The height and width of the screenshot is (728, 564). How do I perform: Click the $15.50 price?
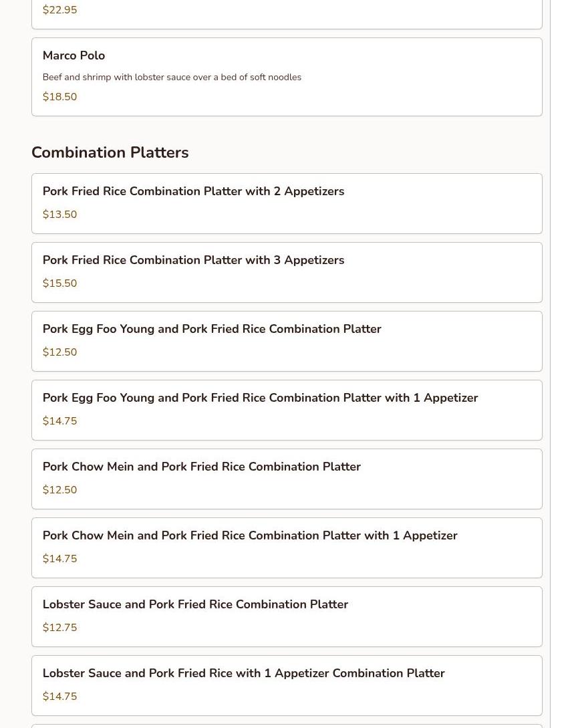pos(59,283)
